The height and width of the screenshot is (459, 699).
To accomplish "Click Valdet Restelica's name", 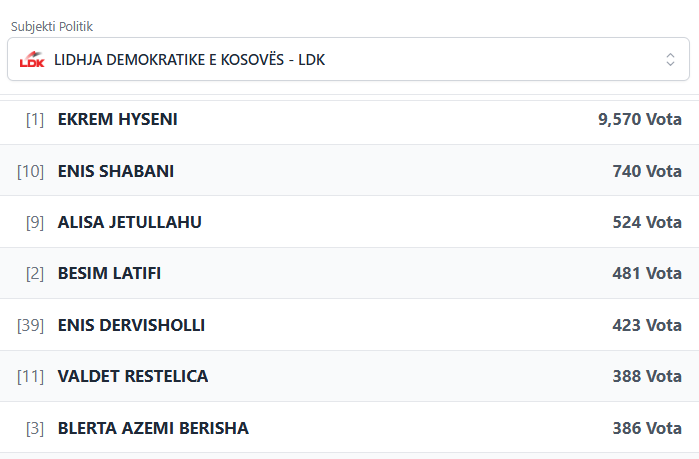I will (x=133, y=376).
